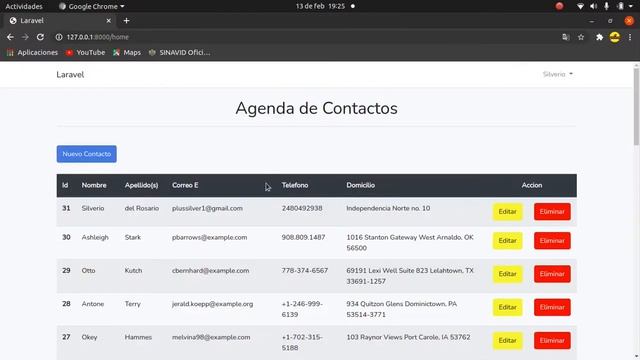Click the microphone icon in the system tray
Image resolution: width=640 pixels, height=360 pixels.
[607, 6]
